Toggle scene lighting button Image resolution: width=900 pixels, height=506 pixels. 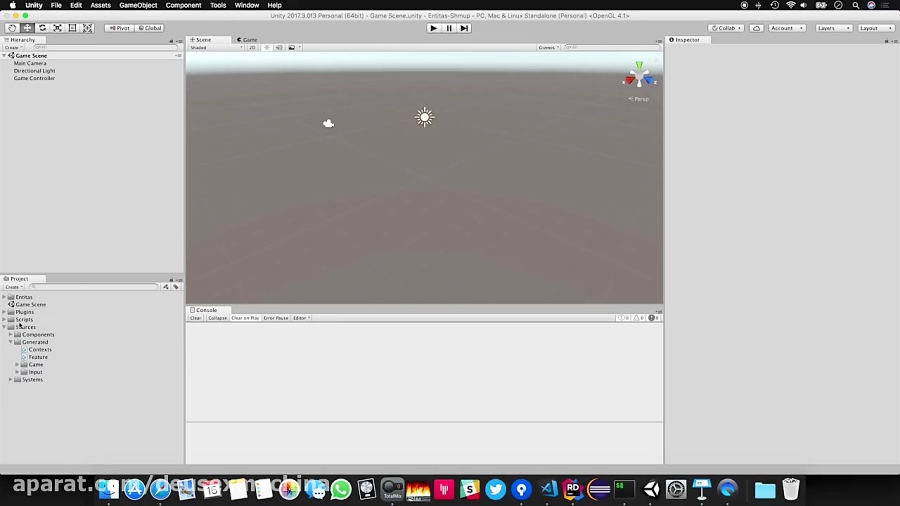267,48
